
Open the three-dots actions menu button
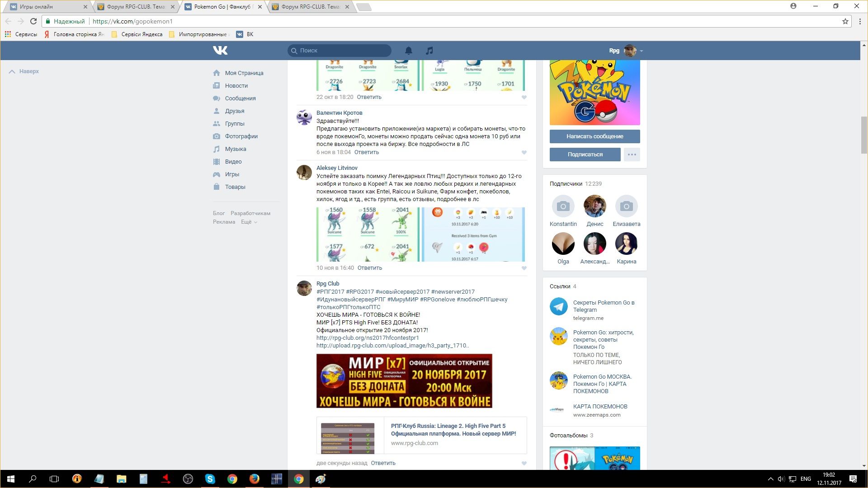click(x=632, y=155)
